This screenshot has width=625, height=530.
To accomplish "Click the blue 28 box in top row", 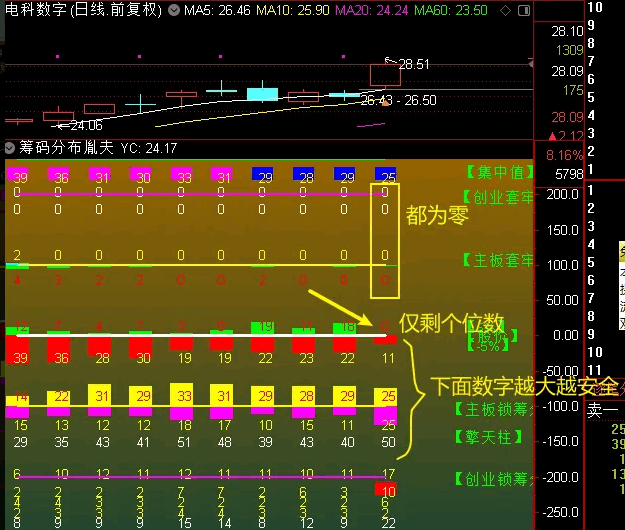I will pyautogui.click(x=303, y=174).
